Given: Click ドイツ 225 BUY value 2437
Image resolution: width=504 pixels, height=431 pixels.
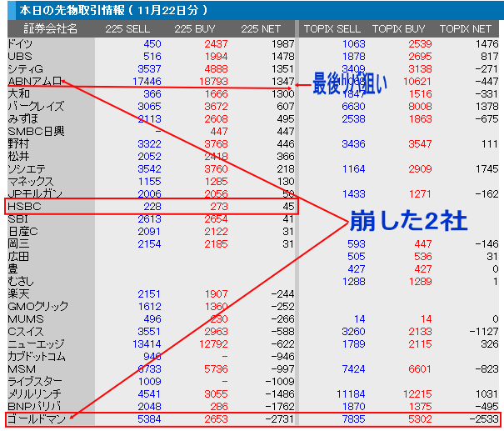Looking at the screenshot, I should (x=216, y=44).
